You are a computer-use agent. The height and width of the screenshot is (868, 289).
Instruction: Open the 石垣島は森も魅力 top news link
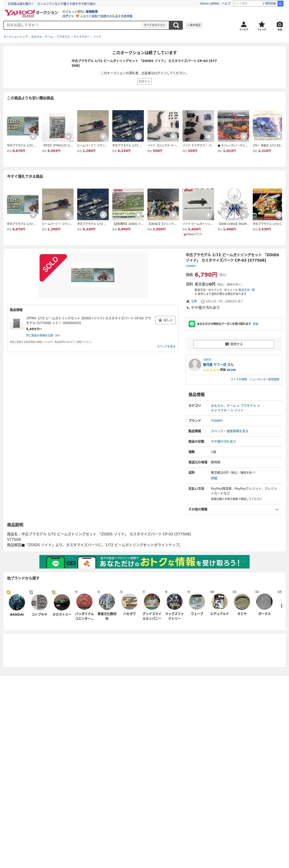click(52, 4)
